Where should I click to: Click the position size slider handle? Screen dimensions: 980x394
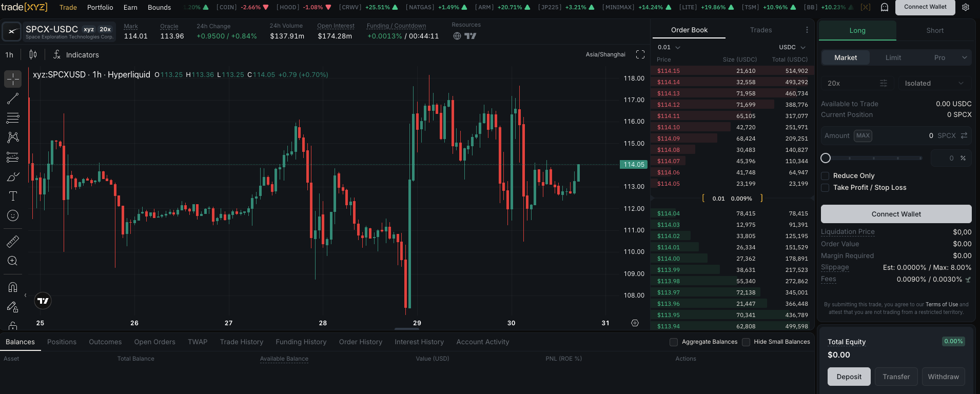[826, 158]
